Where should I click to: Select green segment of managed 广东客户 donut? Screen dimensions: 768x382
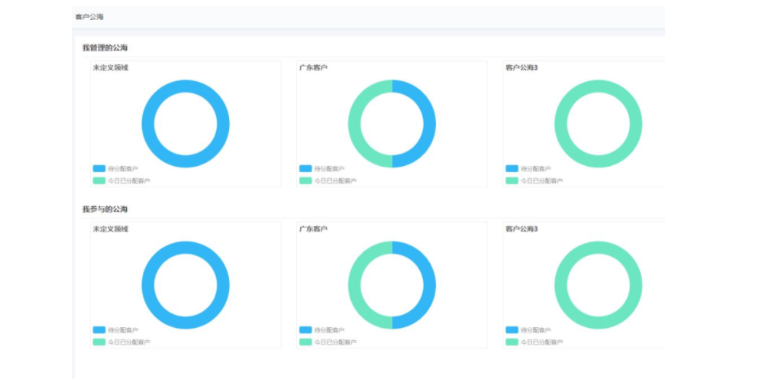354,124
